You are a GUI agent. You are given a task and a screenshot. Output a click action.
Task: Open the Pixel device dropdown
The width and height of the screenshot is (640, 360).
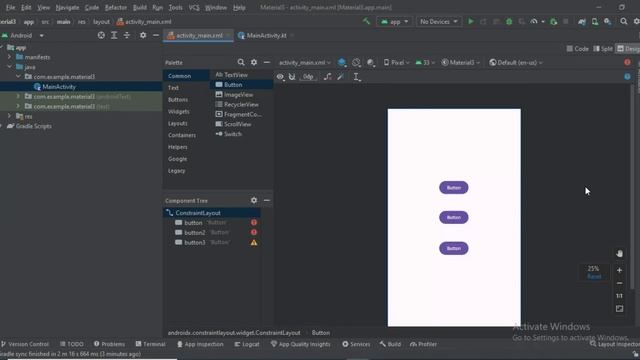(396, 62)
